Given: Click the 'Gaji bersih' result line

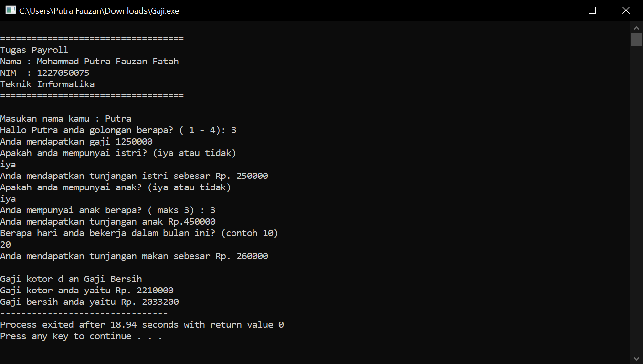Looking at the screenshot, I should (90, 302).
